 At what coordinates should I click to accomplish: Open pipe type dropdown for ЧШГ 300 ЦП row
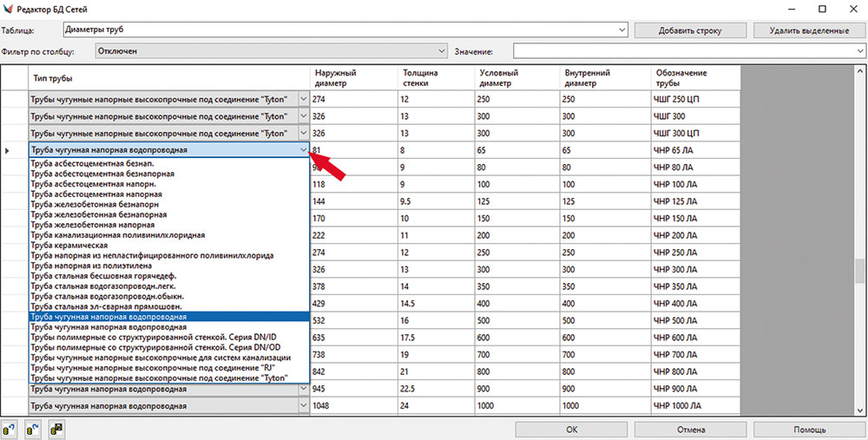click(x=303, y=133)
